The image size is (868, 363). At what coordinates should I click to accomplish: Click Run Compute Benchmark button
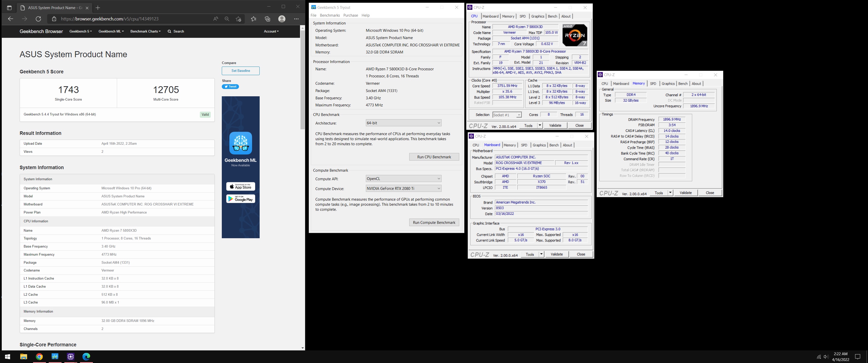pyautogui.click(x=434, y=223)
